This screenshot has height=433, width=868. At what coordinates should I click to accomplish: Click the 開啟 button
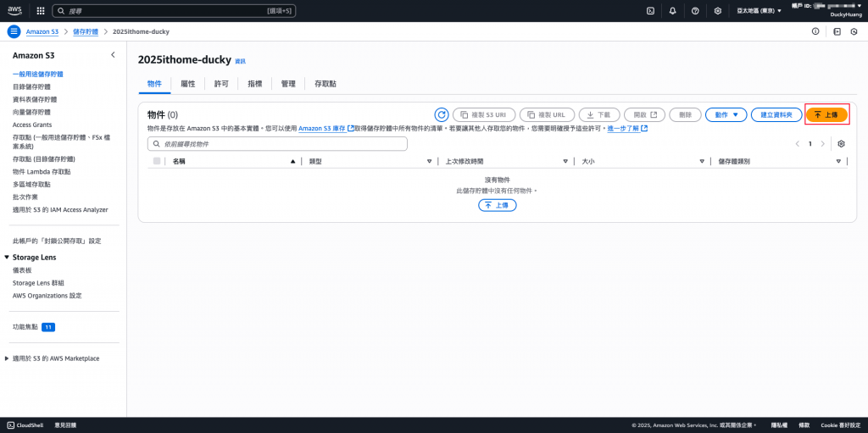[x=644, y=114]
